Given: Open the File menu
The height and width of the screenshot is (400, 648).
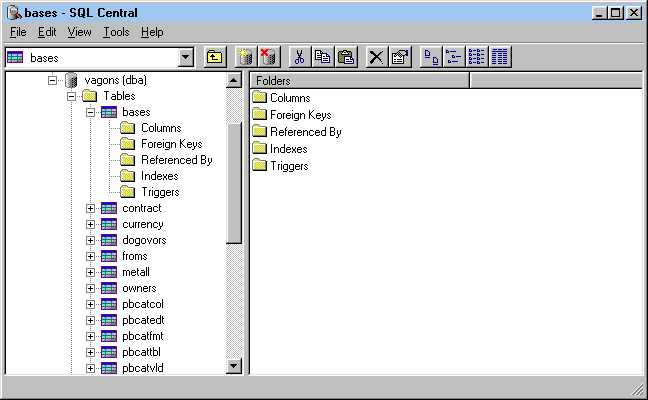Looking at the screenshot, I should [18, 32].
